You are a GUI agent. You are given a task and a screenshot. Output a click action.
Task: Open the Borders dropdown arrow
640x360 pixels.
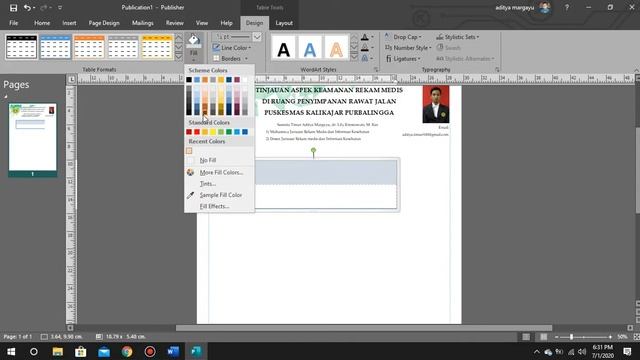click(x=246, y=59)
